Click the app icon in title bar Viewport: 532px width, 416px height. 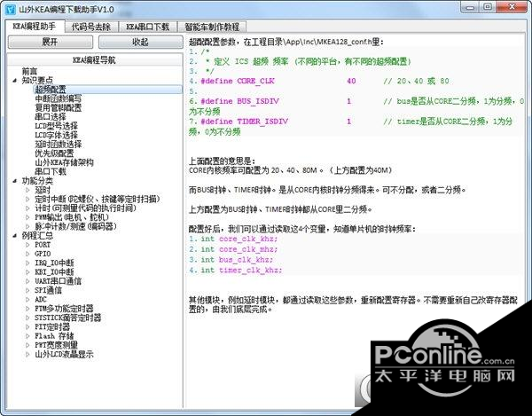pos(11,9)
